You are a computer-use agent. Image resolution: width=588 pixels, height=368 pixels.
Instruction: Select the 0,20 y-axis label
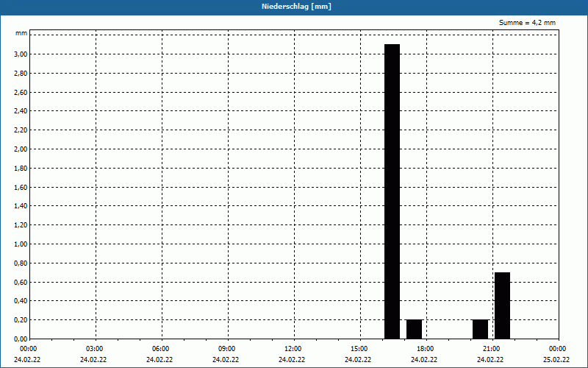point(21,320)
